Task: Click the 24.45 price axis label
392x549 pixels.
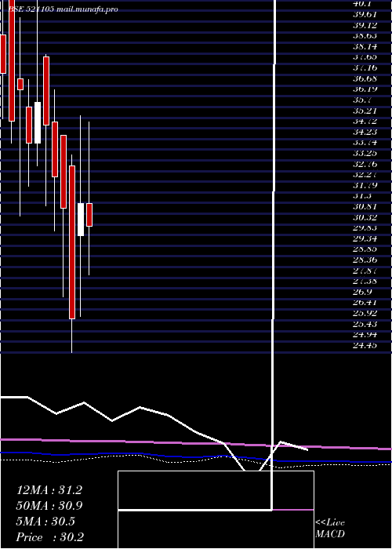Action: point(365,346)
